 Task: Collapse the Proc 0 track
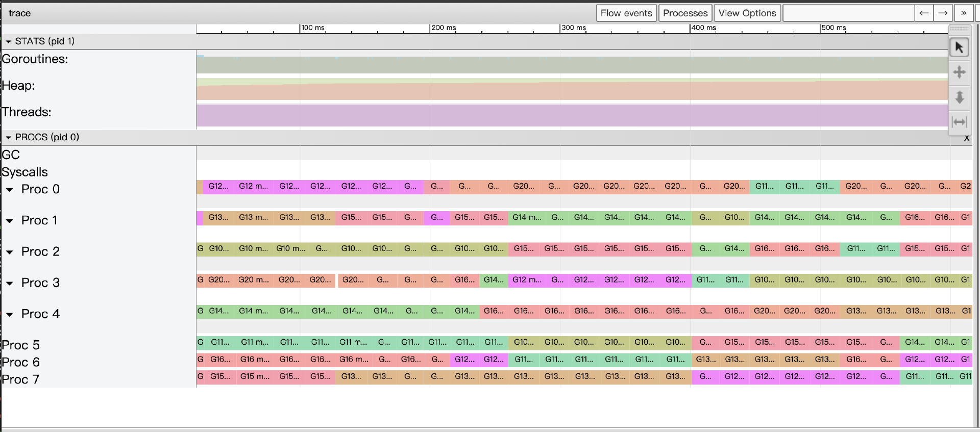coord(10,190)
